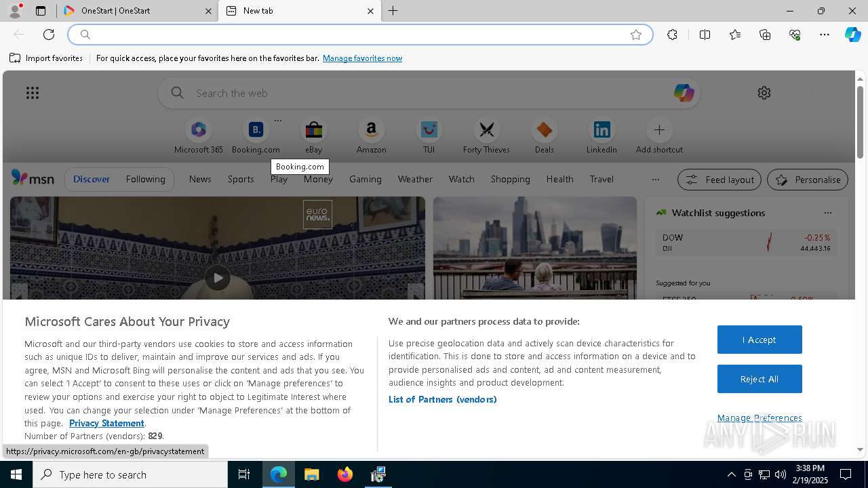
Task: Open the eBay shortcut
Action: click(314, 136)
